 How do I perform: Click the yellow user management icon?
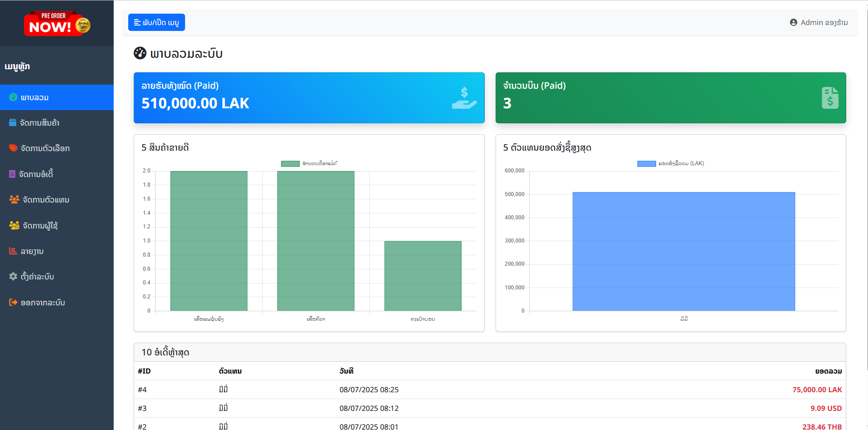coord(14,226)
